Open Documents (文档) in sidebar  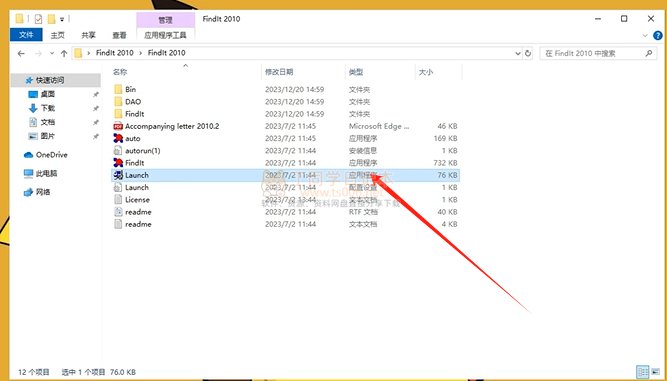[48, 122]
